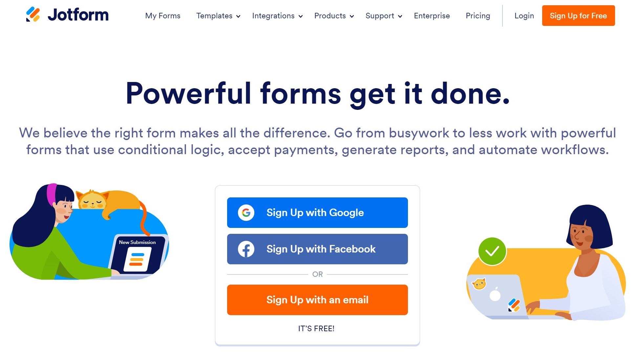Click Sign Up with an email button

(x=317, y=299)
